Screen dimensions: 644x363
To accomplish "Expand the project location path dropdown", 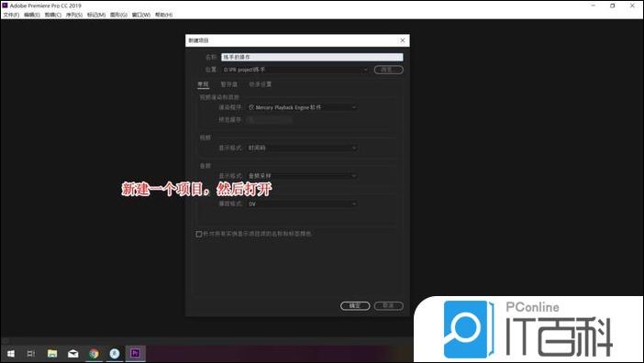I will [x=294, y=70].
